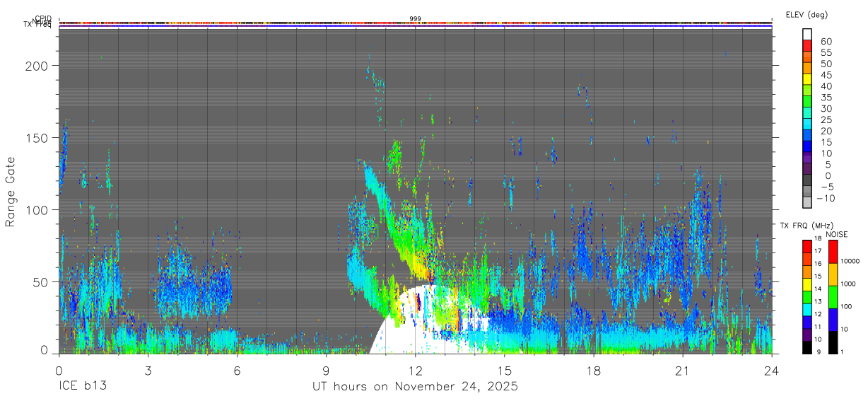Click the black bottom swatch of TX FRQ colorbar
This screenshot has width=868, height=401.
click(807, 347)
